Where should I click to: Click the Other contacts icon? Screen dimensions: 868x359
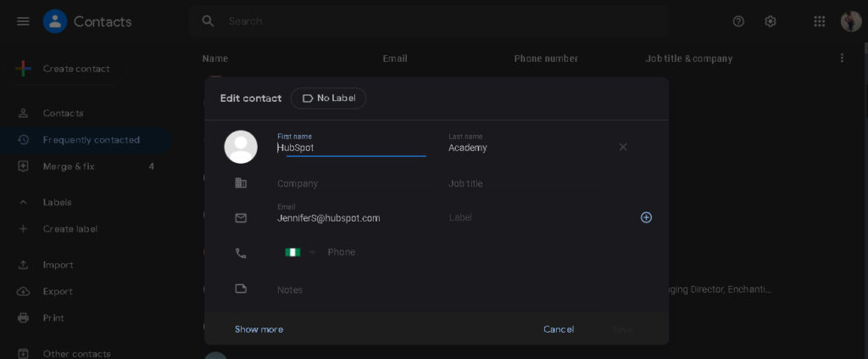point(23,353)
